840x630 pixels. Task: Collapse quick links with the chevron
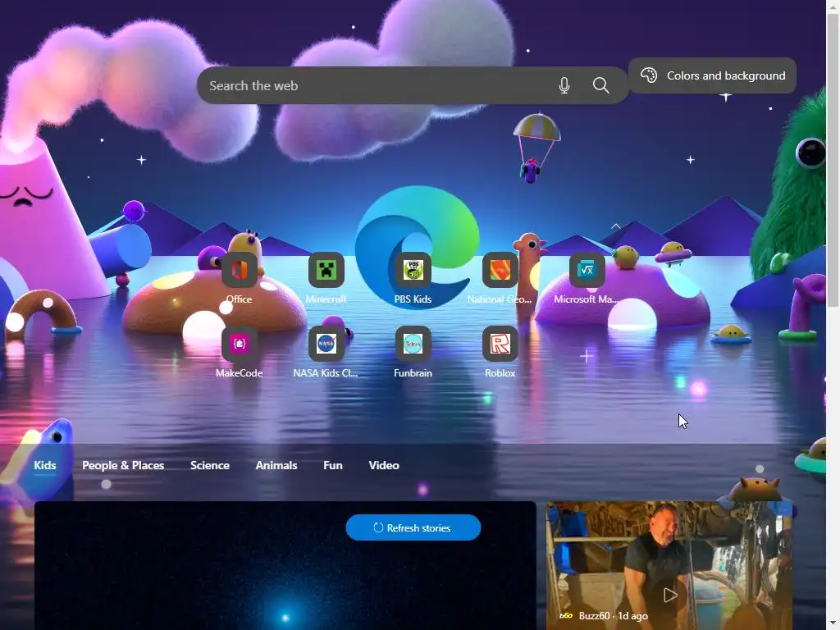pos(615,226)
